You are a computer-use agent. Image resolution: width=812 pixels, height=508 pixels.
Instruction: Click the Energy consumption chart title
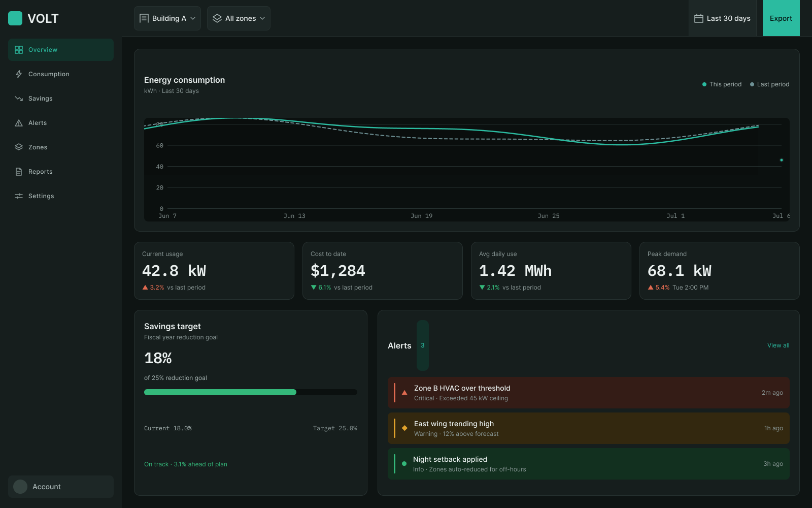(185, 80)
